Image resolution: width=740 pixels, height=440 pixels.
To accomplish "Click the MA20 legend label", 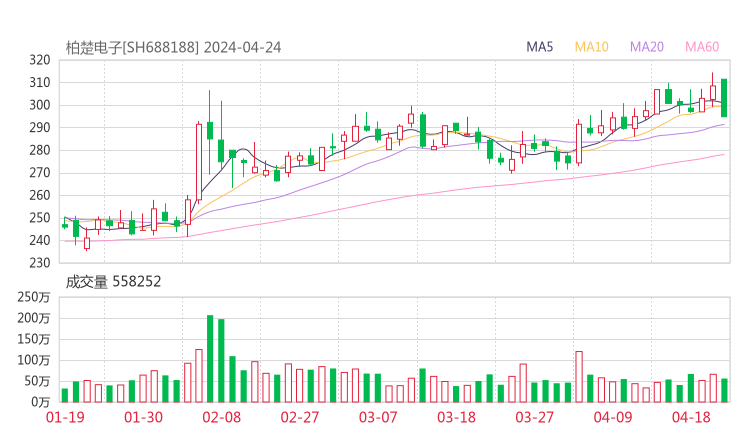I will pyautogui.click(x=647, y=47).
